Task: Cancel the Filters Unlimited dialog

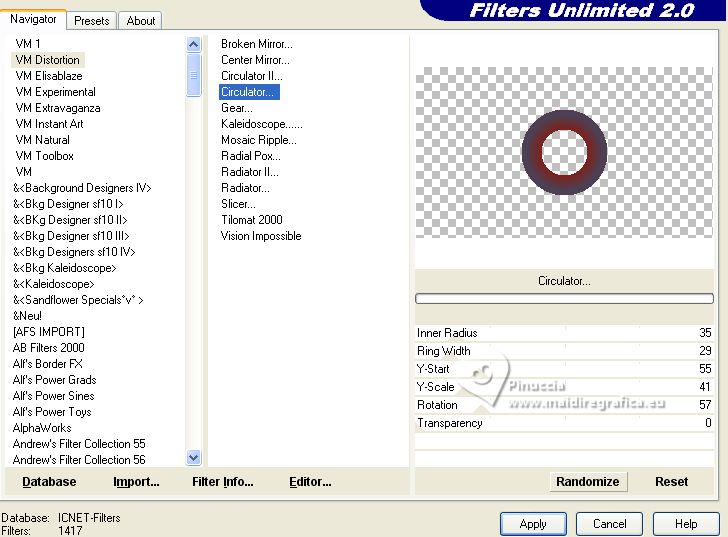Action: coord(609,524)
